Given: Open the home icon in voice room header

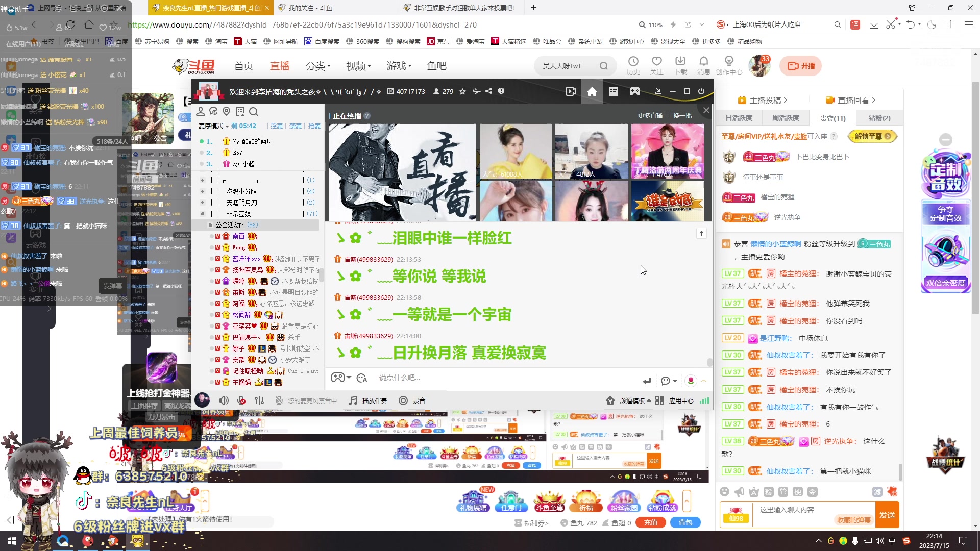Looking at the screenshot, I should [592, 92].
